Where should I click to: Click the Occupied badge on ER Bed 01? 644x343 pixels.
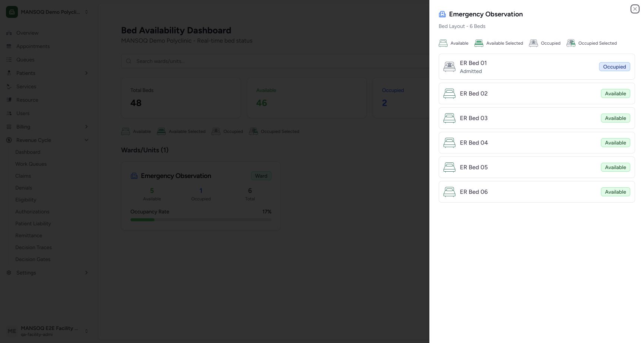coord(615,67)
